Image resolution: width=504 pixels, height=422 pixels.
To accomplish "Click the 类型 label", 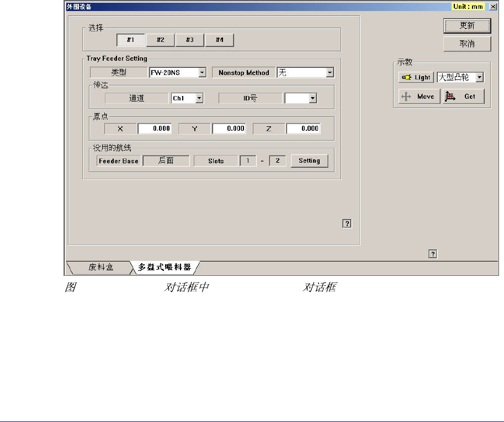I will (119, 73).
